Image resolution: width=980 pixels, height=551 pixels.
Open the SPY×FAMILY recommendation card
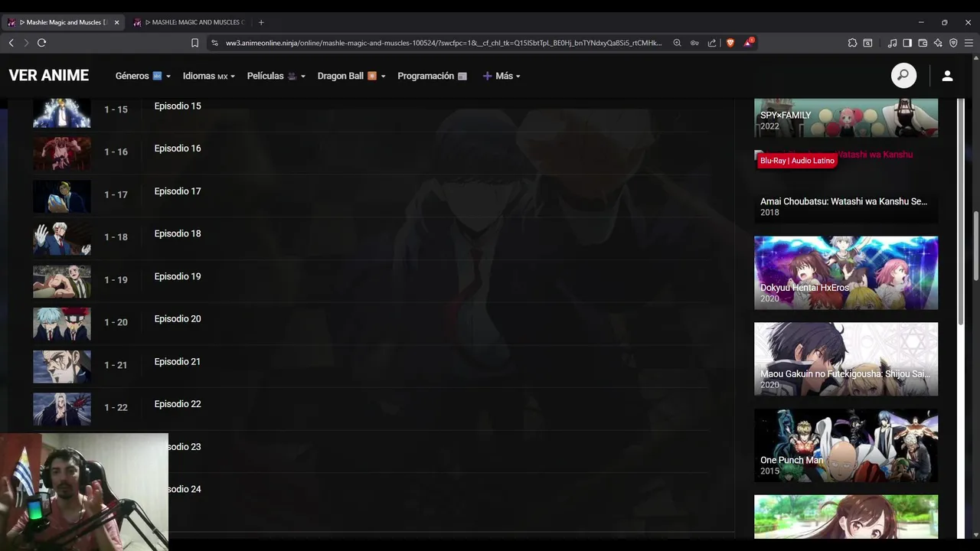click(x=846, y=118)
